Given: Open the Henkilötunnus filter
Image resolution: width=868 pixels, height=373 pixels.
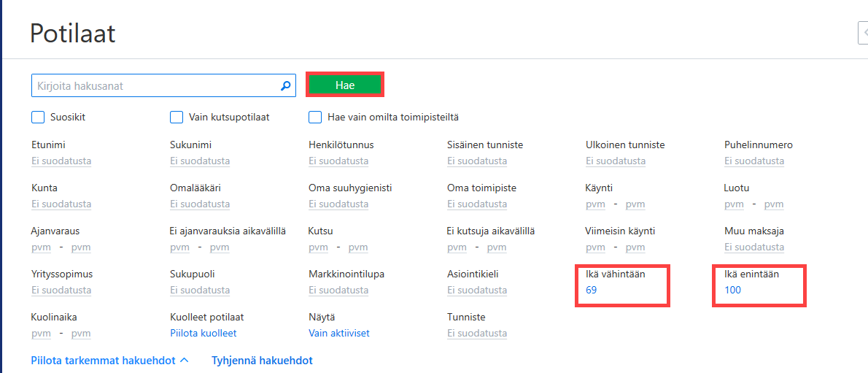Looking at the screenshot, I should pos(338,161).
